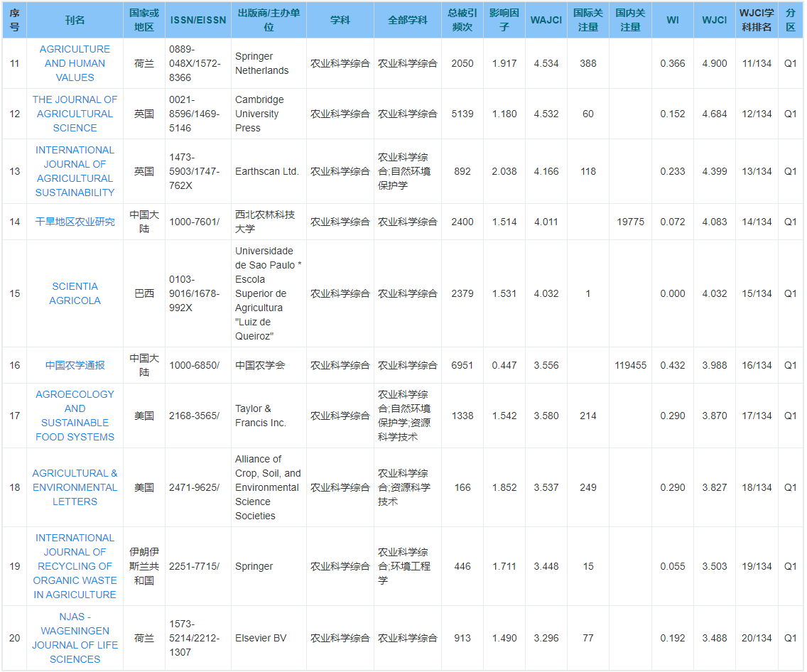Select total citations value 5139

(x=462, y=114)
